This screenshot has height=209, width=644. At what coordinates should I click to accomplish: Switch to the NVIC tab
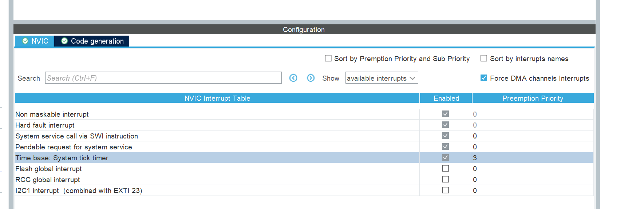click(35, 41)
